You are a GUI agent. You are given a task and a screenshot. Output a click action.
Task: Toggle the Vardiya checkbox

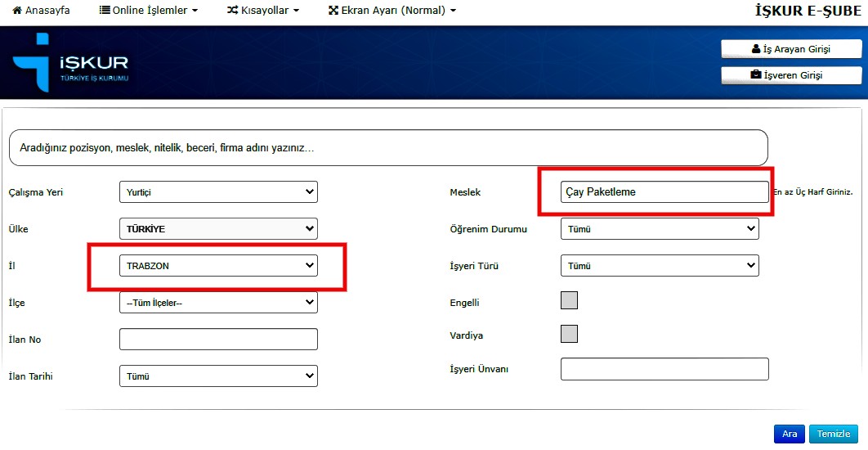[x=569, y=334]
